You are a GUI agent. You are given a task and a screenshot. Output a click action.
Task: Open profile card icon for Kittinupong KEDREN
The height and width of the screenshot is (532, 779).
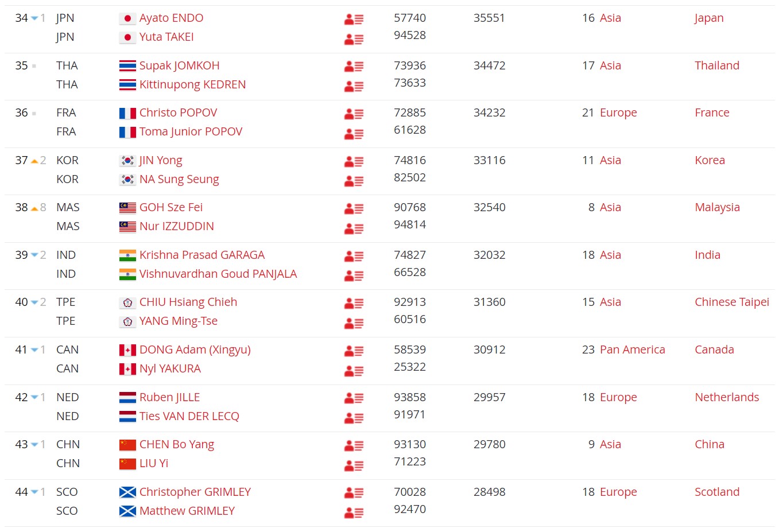click(354, 86)
